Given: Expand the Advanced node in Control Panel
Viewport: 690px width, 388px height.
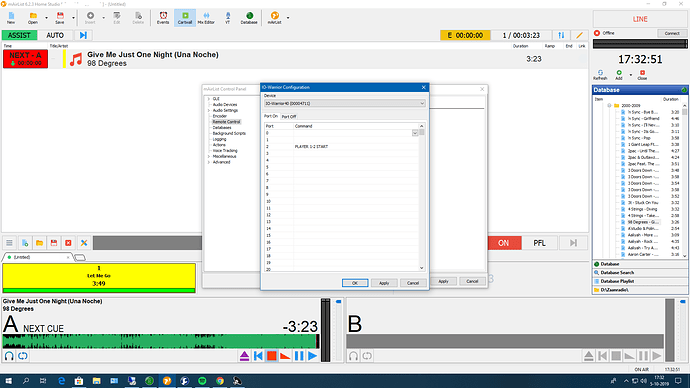Looking at the screenshot, I should [209, 162].
